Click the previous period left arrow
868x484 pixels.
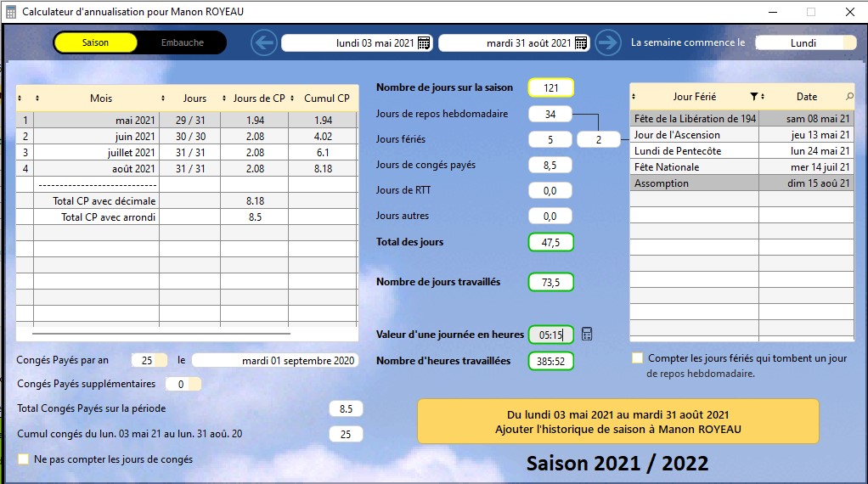(x=264, y=42)
